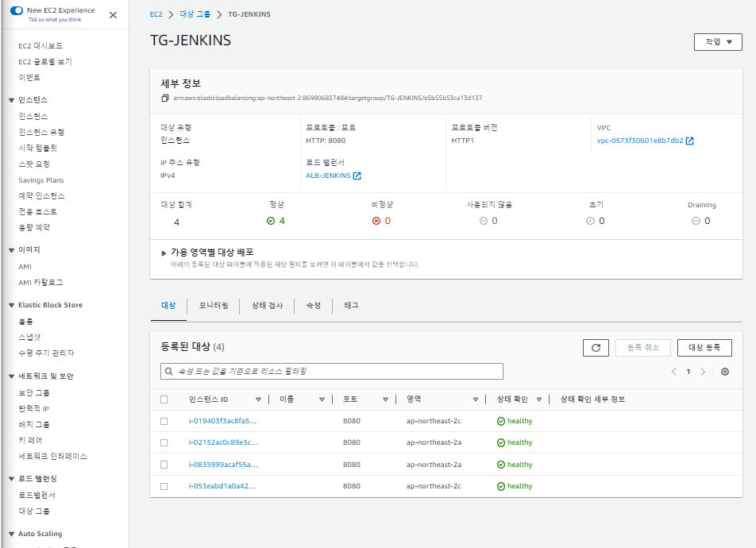Collapse Auto Scaling sidebar section
The image size is (756, 548).
[12, 534]
